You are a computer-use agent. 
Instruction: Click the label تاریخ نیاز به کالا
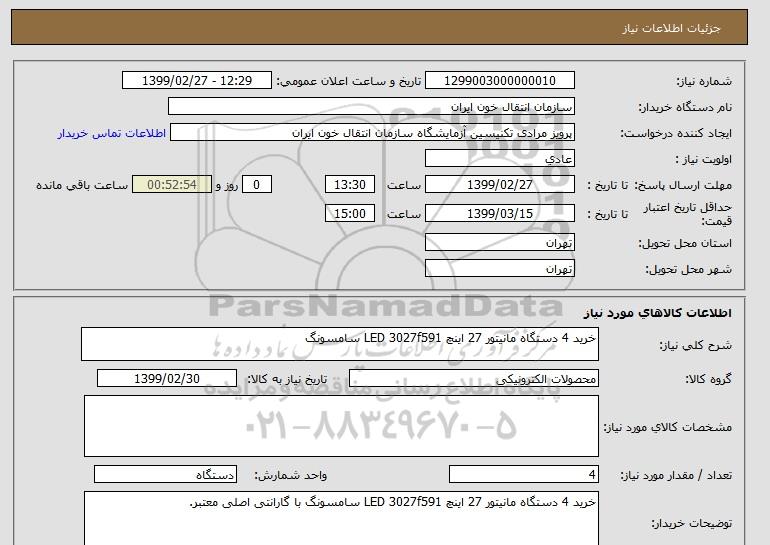pyautogui.click(x=287, y=379)
